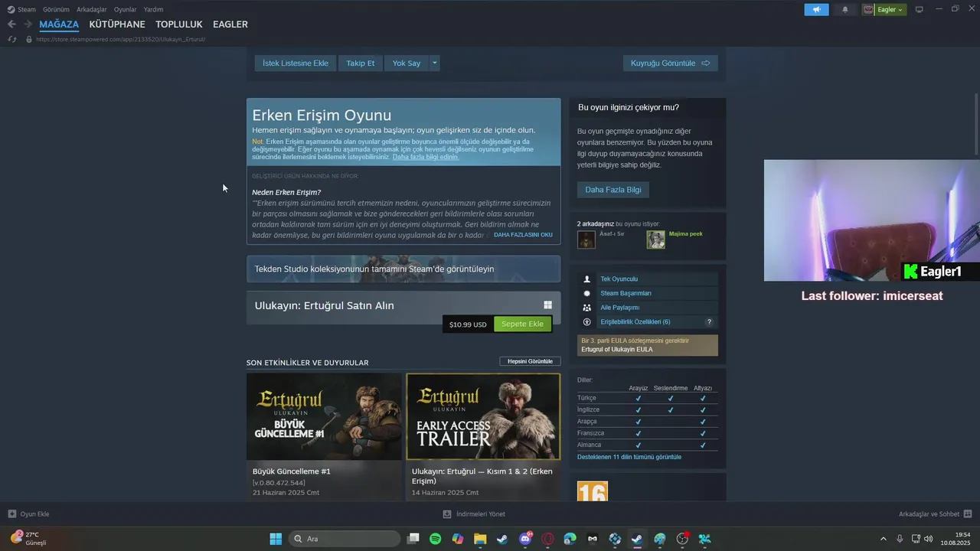
Task: Switch to the MAĞAZA tab
Action: point(59,24)
